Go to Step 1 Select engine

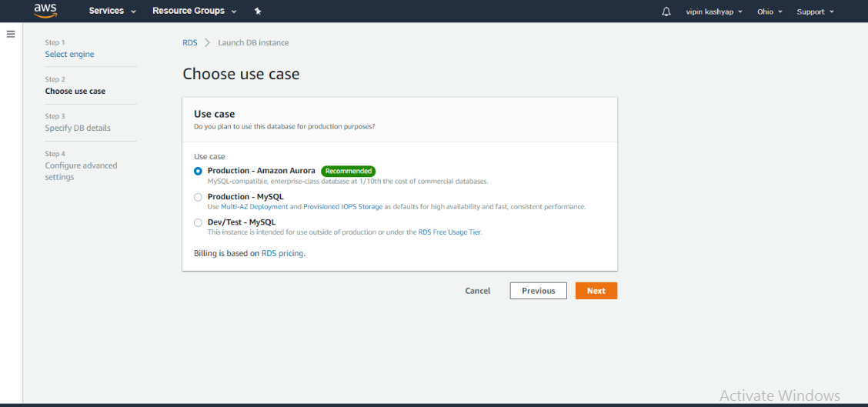pos(69,55)
